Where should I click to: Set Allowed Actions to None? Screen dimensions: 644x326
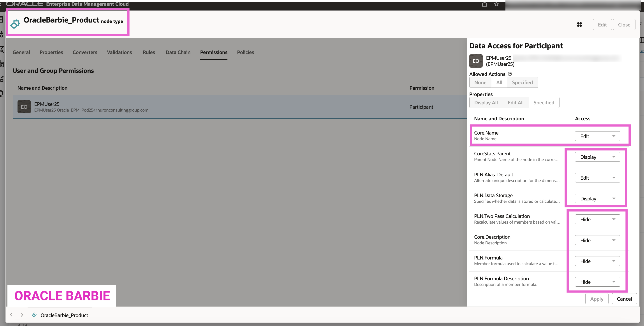480,82
